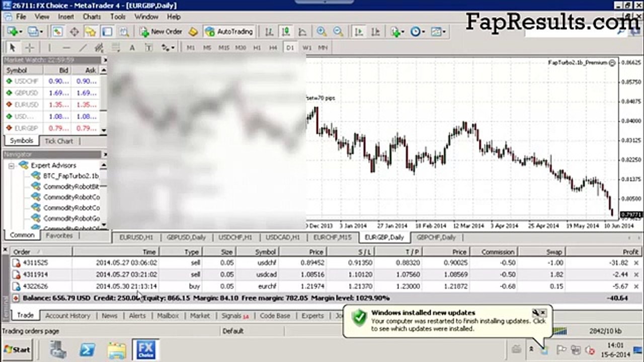Open the File menu
The height and width of the screenshot is (362, 644).
coord(21,17)
